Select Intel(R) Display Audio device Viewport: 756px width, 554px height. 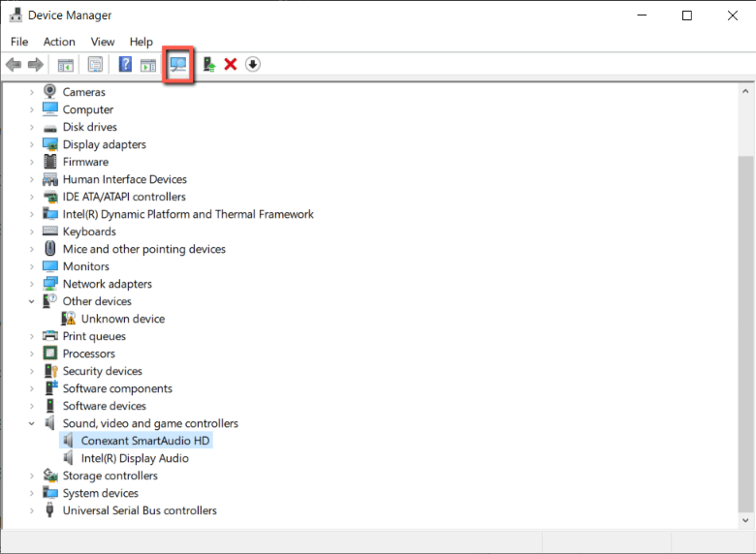point(135,458)
